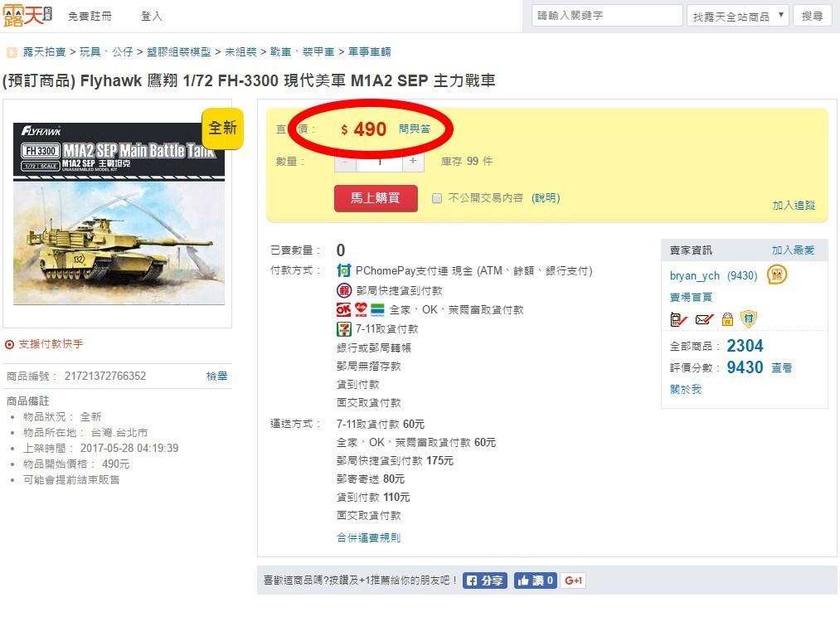Image resolution: width=840 pixels, height=617 pixels.
Task: Go to 軍事車輛 breadcrumb category
Action: click(x=370, y=52)
